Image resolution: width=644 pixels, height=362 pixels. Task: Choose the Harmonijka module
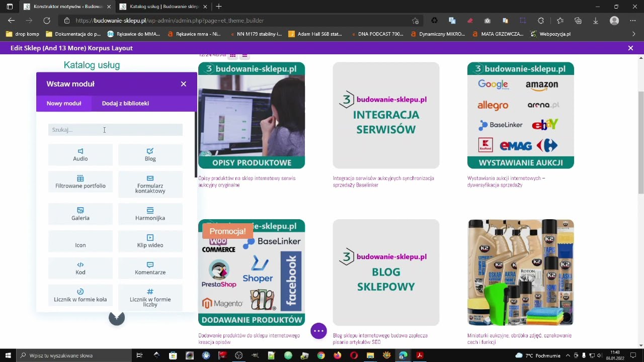[x=150, y=214]
